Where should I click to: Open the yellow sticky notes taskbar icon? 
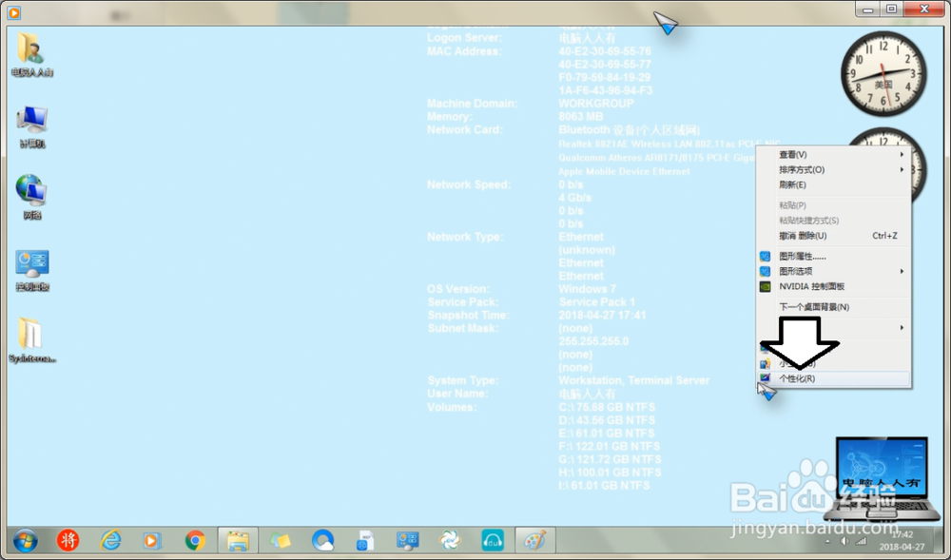pos(281,540)
